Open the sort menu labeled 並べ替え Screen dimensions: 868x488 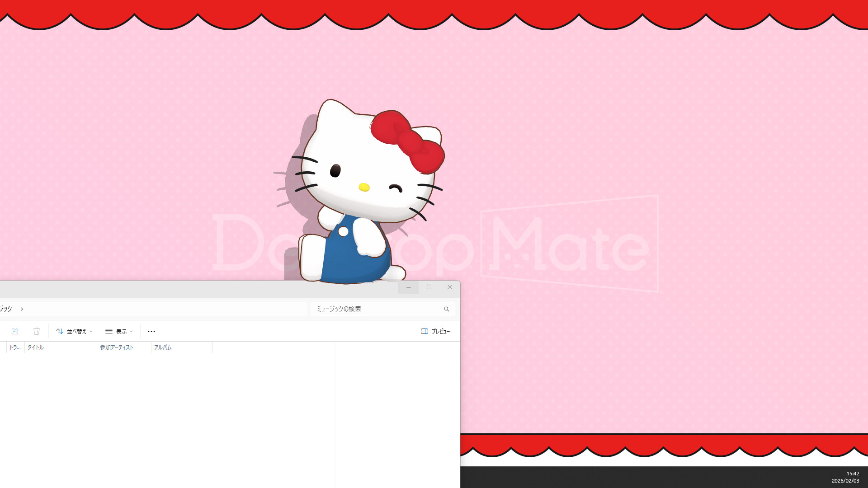pyautogui.click(x=76, y=331)
